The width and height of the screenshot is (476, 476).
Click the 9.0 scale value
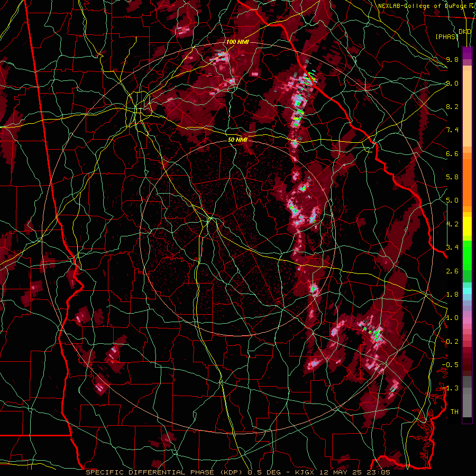click(x=452, y=83)
